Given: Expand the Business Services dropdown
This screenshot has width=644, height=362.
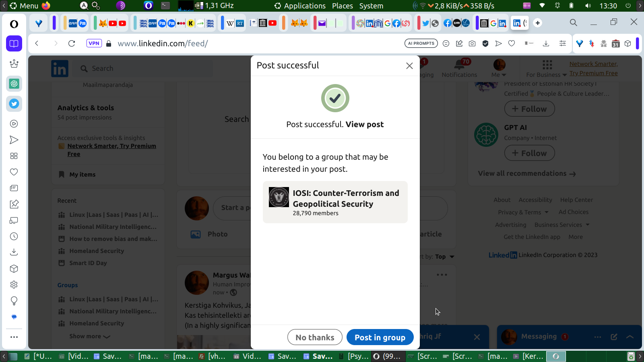Looking at the screenshot, I should [x=562, y=225].
